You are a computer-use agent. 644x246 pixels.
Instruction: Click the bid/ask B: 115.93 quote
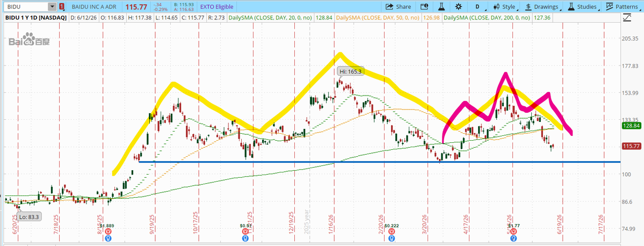coord(183,4)
